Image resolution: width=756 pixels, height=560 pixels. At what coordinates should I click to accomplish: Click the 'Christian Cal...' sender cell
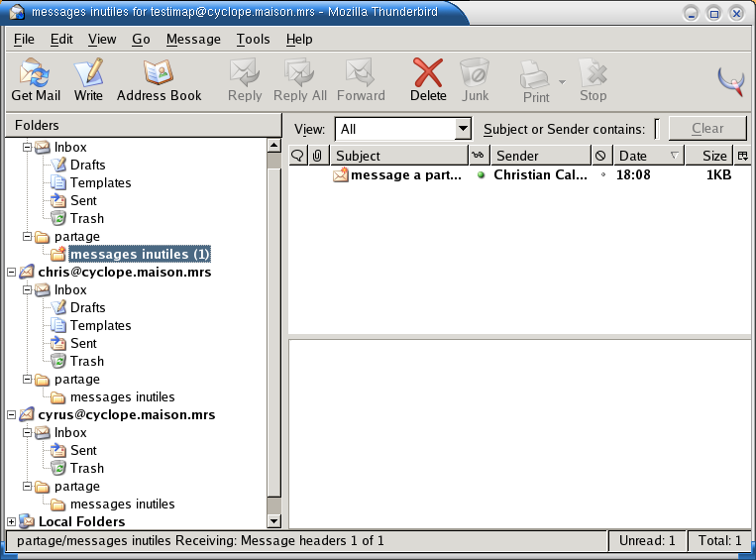point(540,175)
